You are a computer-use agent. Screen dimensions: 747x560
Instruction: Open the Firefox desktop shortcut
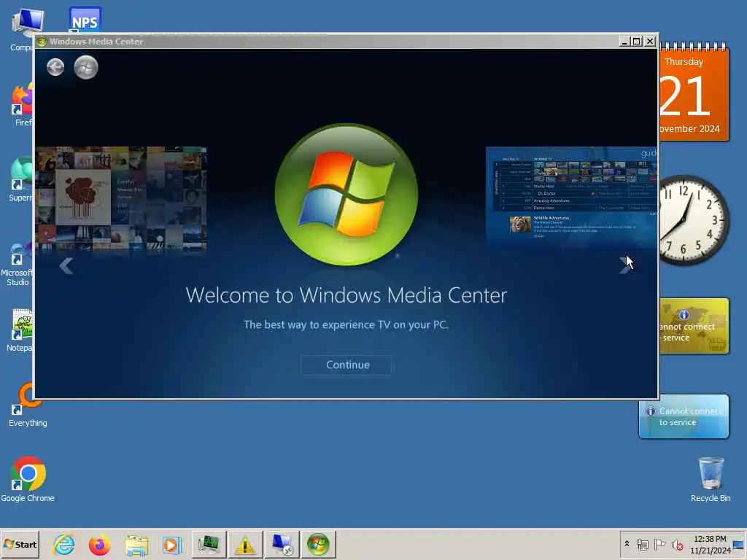click(22, 104)
